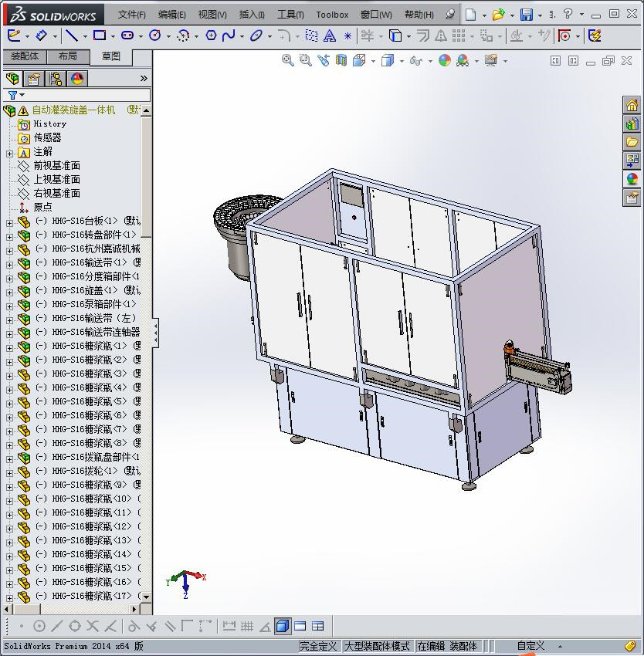Toggle the point snap in bottom toolbar

pyautogui.click(x=21, y=626)
